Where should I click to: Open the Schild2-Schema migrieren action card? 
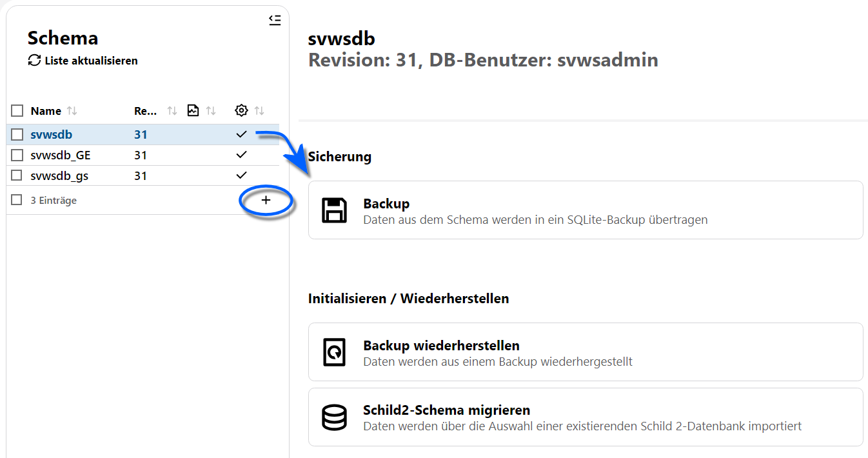(x=586, y=417)
